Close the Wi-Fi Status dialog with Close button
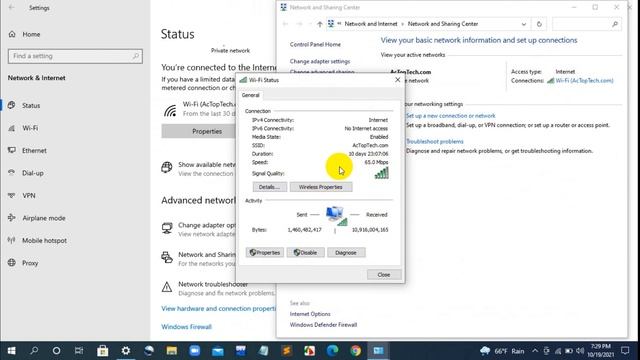 384,275
